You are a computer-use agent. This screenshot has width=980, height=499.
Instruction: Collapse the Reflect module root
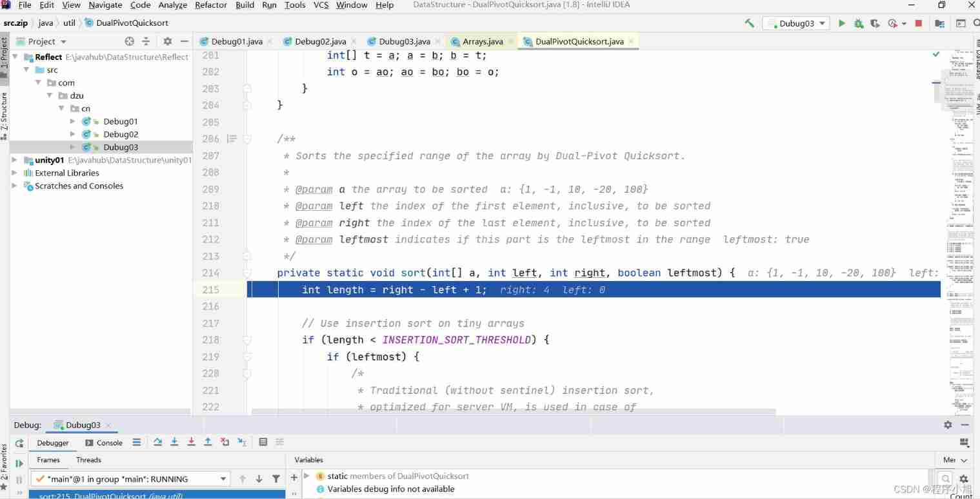[14, 57]
